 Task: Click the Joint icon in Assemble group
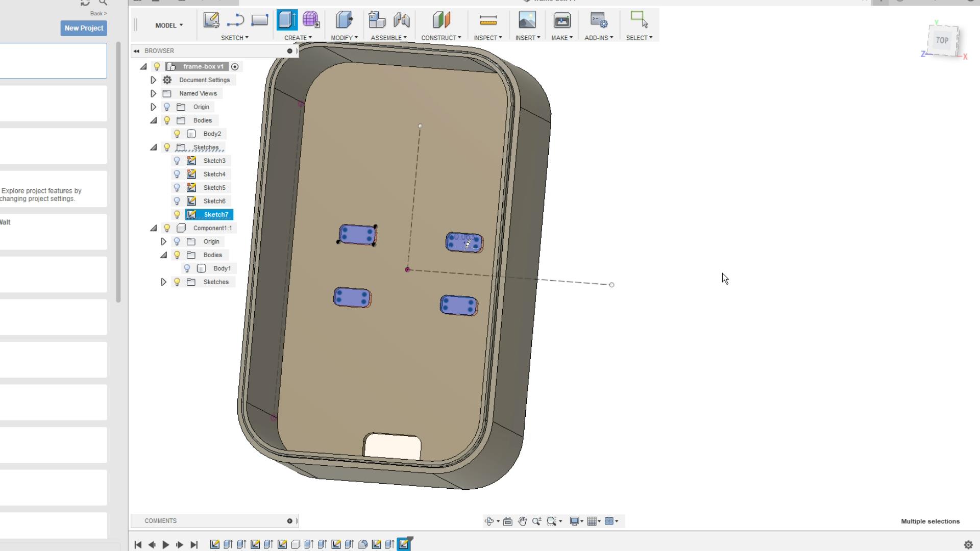[x=402, y=20]
